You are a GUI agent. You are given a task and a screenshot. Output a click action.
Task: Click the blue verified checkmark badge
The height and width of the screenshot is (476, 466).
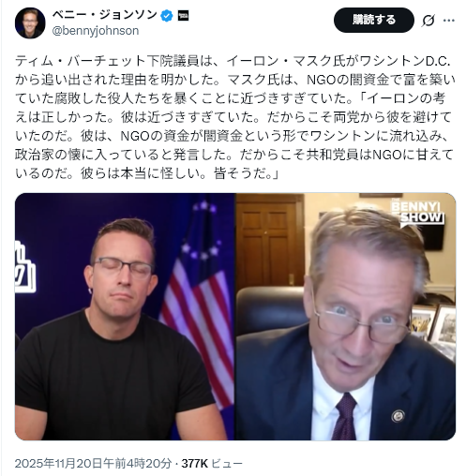(167, 16)
